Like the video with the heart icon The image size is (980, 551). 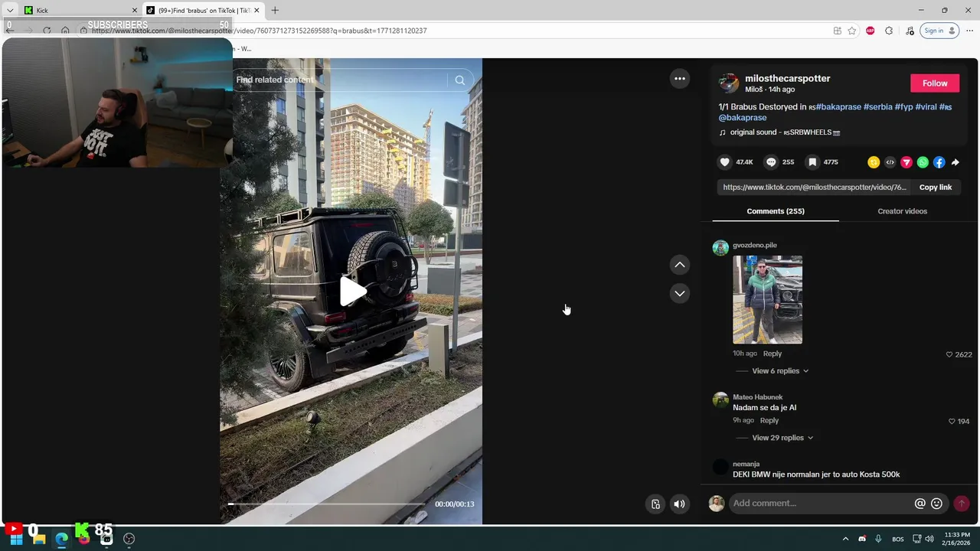pos(724,162)
